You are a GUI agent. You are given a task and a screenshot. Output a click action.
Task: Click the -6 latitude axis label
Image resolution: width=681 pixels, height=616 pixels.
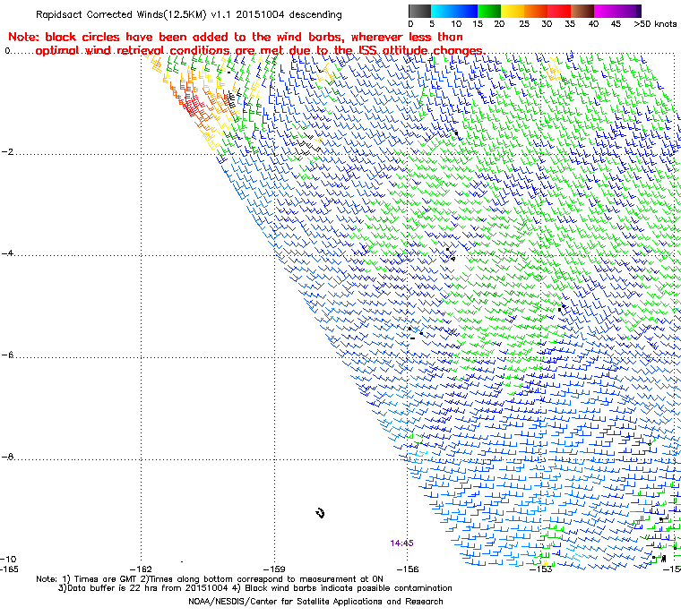tap(7, 355)
